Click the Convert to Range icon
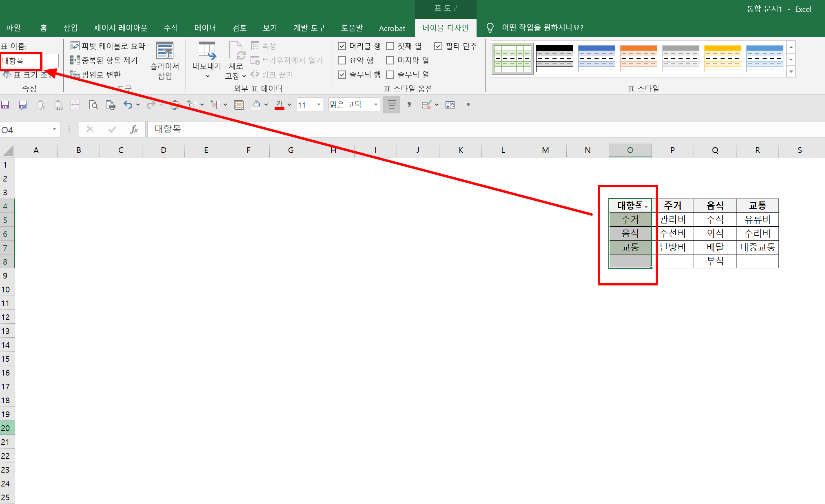This screenshot has height=504, width=825. pyautogui.click(x=75, y=74)
